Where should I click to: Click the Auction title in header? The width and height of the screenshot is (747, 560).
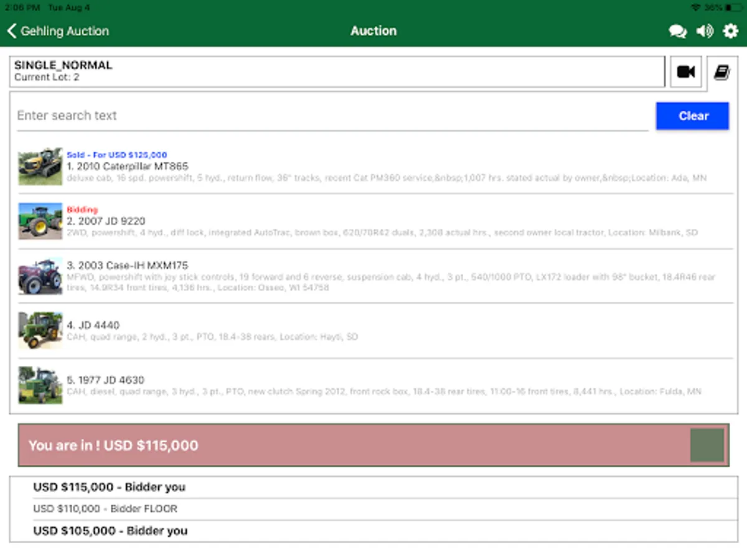point(374,31)
